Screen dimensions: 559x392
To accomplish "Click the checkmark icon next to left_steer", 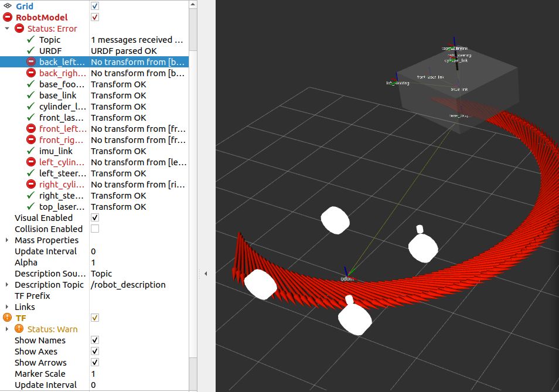I will [31, 173].
